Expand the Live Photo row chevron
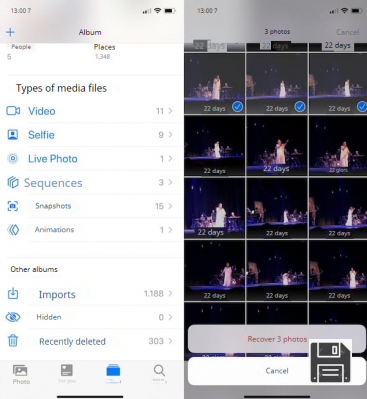367x399 pixels. tap(170, 158)
